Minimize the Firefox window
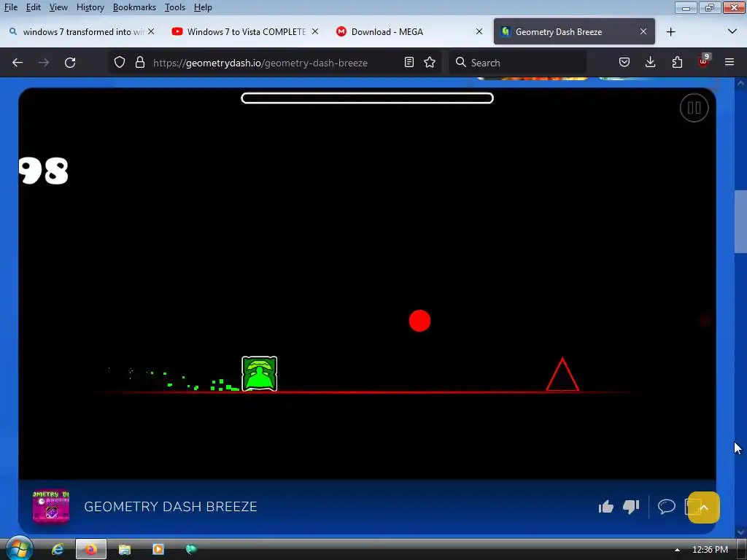This screenshot has width=747, height=560. coord(686,7)
